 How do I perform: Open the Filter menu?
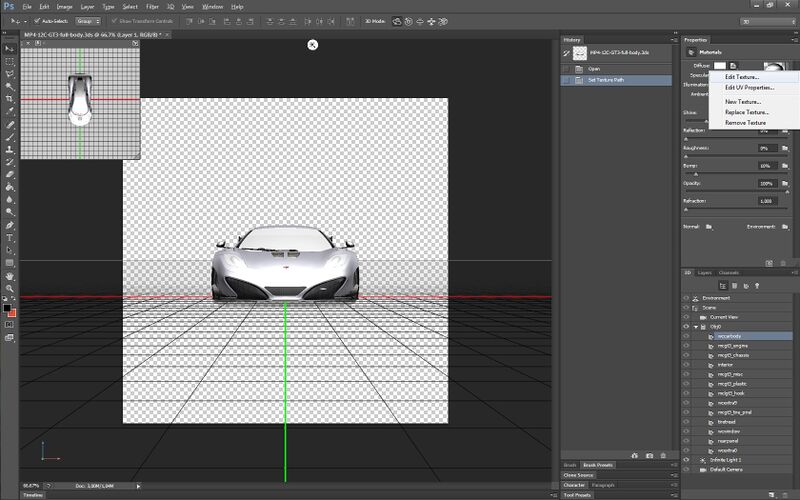152,6
